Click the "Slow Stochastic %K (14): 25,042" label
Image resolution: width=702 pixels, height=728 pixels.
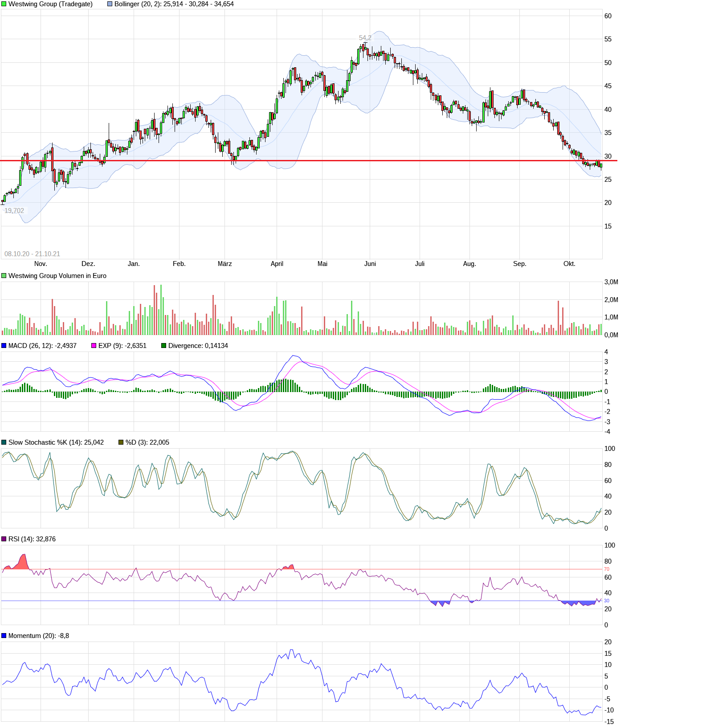[56, 442]
